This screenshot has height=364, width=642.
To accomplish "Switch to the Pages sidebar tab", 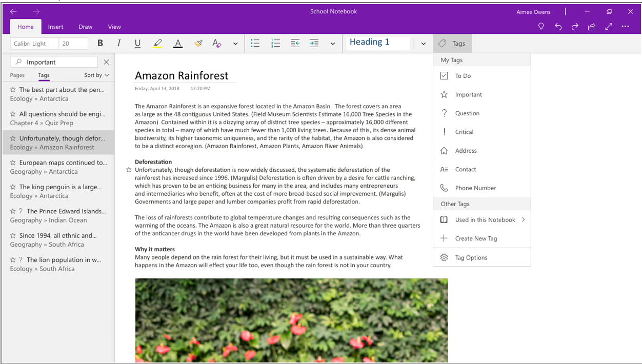I will click(17, 75).
